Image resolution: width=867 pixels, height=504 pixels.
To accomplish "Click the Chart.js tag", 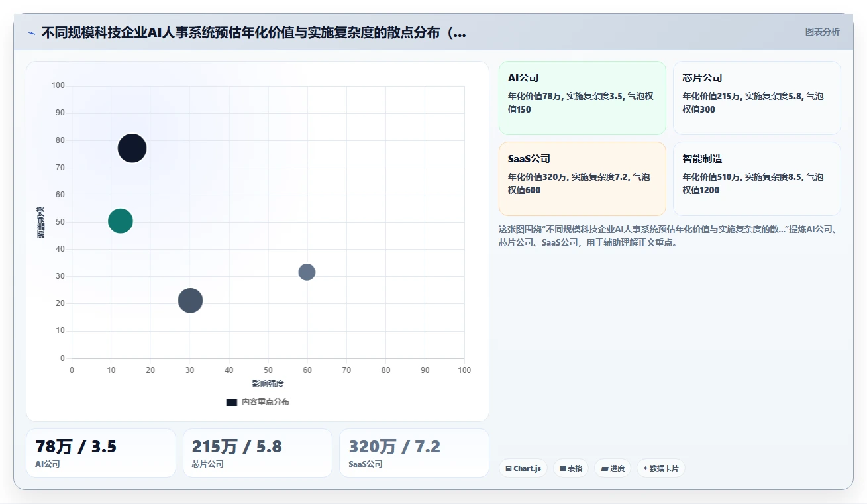I will [x=523, y=468].
